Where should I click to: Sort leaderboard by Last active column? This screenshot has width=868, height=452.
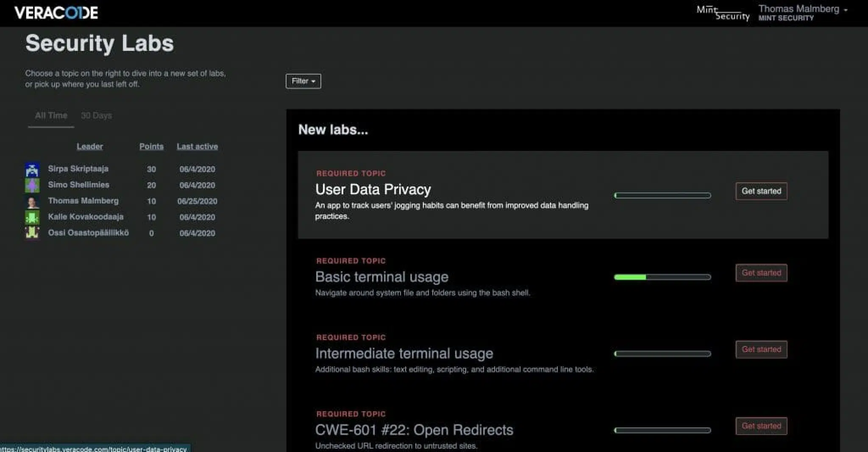coord(197,146)
